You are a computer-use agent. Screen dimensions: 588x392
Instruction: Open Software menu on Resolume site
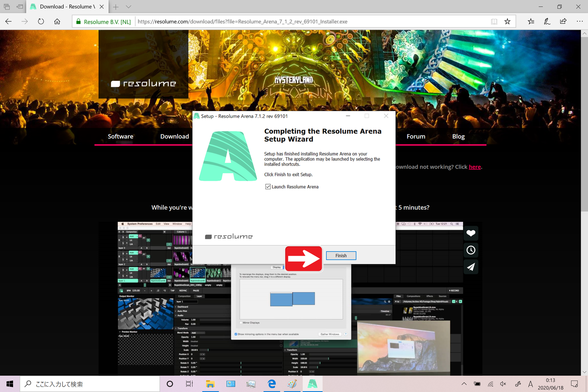click(120, 136)
